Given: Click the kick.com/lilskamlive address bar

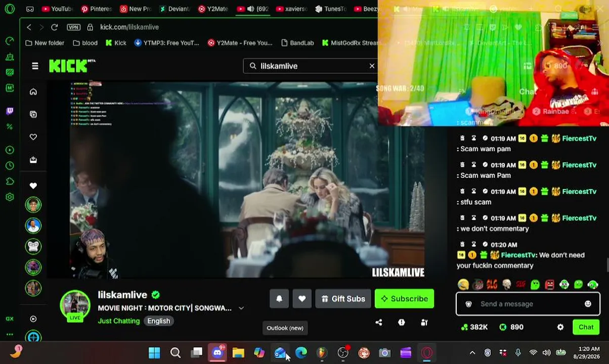Looking at the screenshot, I should (x=129, y=27).
